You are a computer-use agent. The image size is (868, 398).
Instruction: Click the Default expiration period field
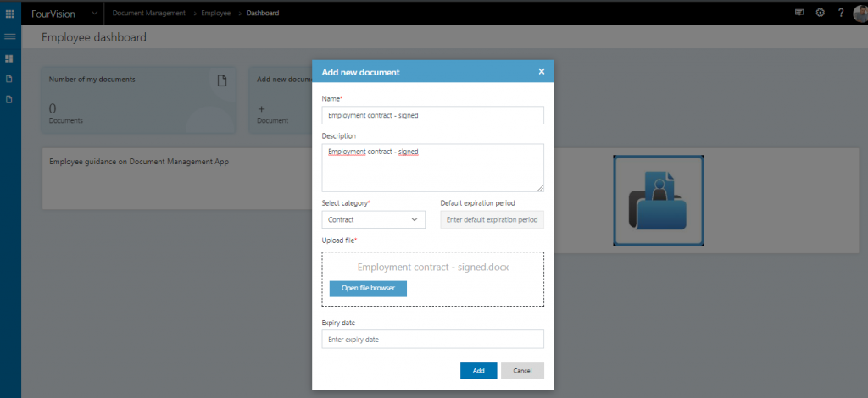coord(492,219)
